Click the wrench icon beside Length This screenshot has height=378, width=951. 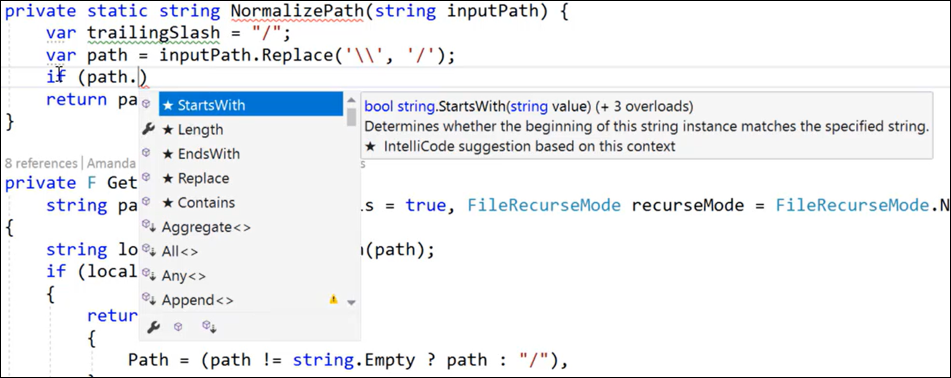[148, 129]
